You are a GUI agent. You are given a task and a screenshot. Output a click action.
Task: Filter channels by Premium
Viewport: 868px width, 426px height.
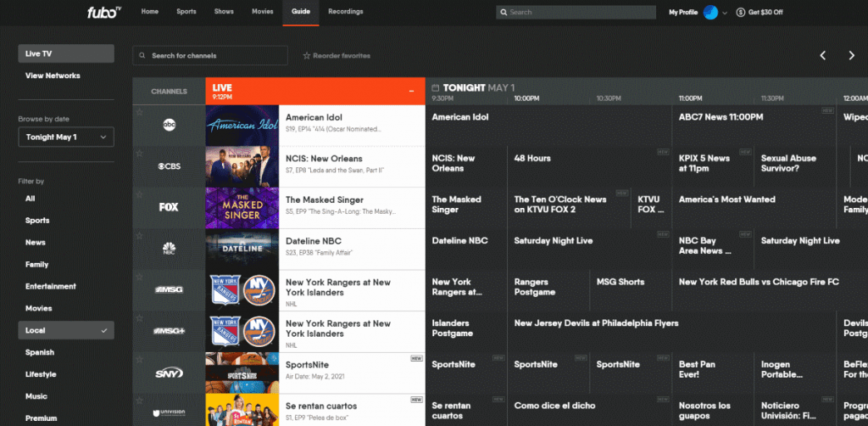41,418
